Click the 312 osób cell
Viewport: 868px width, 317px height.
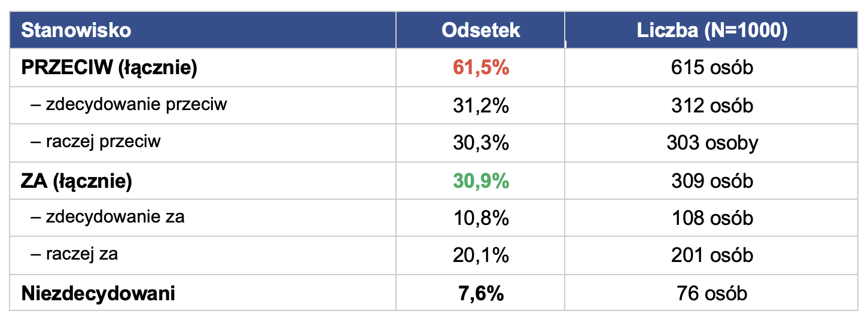(712, 105)
